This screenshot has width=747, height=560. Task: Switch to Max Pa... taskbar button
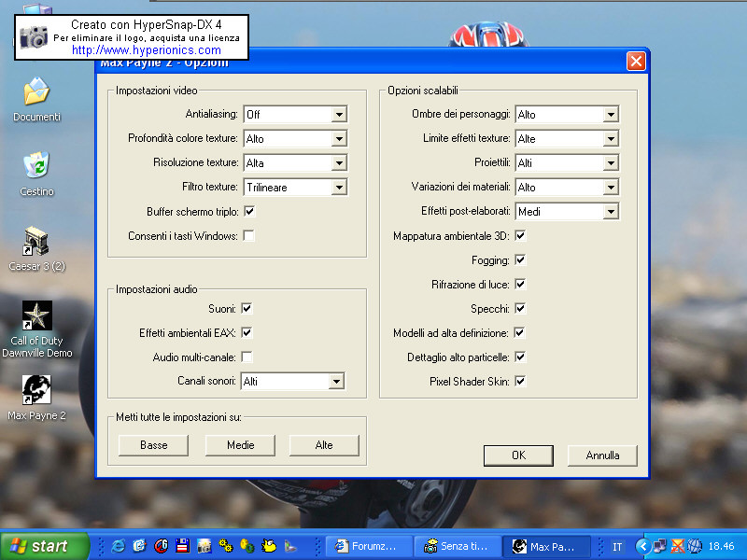click(547, 546)
